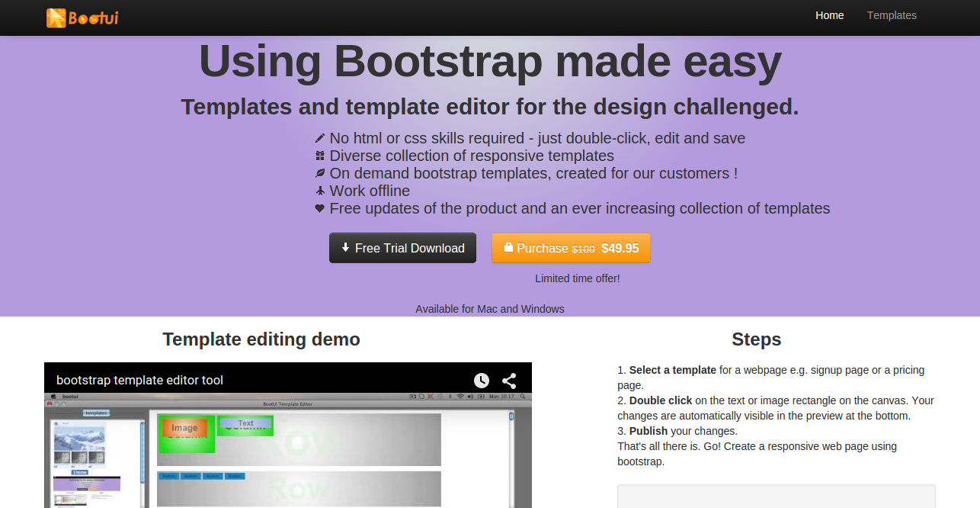Screen dimensions: 980x508
Task: Click the 'Select a template' step text
Action: tap(673, 370)
